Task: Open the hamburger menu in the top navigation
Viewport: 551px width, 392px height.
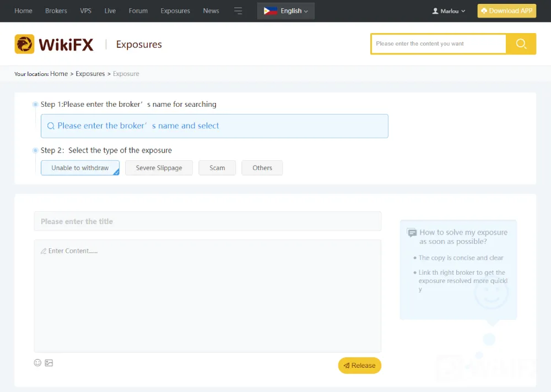Action: (x=238, y=11)
